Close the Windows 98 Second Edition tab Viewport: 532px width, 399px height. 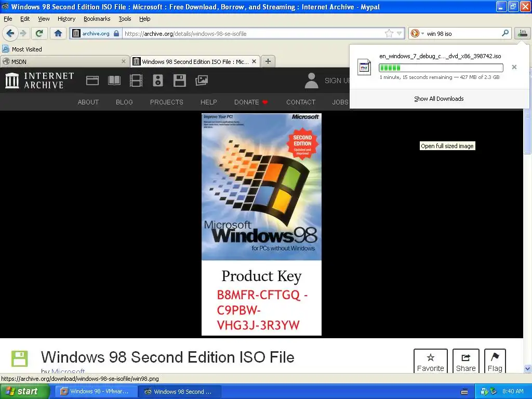(254, 61)
